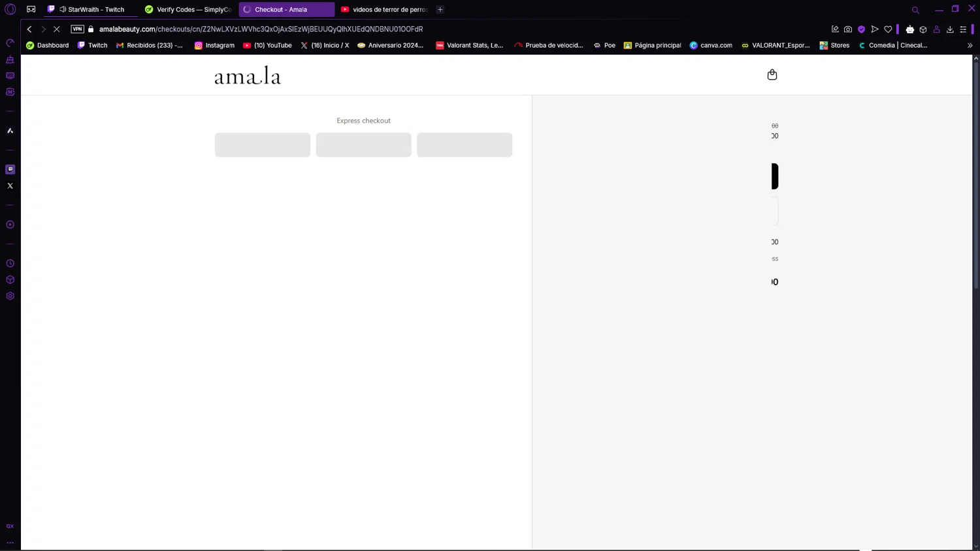Open Aria AI in the sidebar
This screenshot has height=551, width=980.
click(x=10, y=131)
